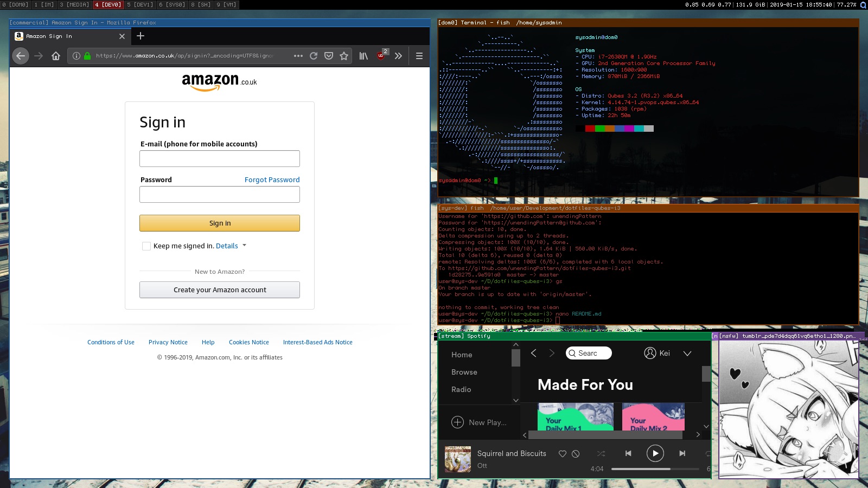The image size is (868, 488).
Task: Click Spotify play button
Action: [655, 453]
